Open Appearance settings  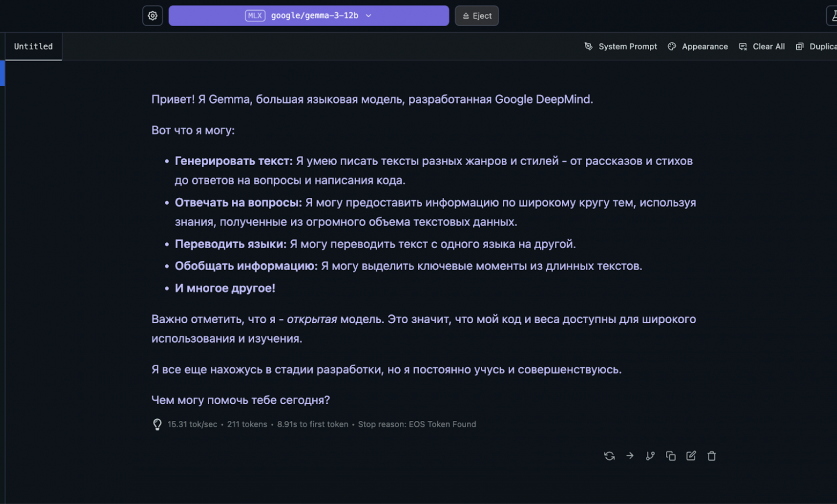click(x=704, y=46)
